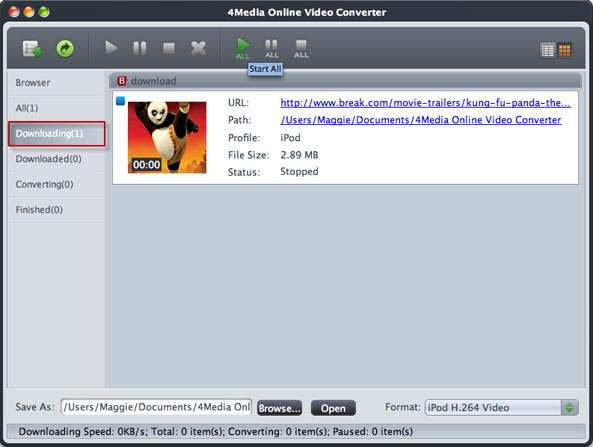Click the Downloading Speed status bar text

216,431
